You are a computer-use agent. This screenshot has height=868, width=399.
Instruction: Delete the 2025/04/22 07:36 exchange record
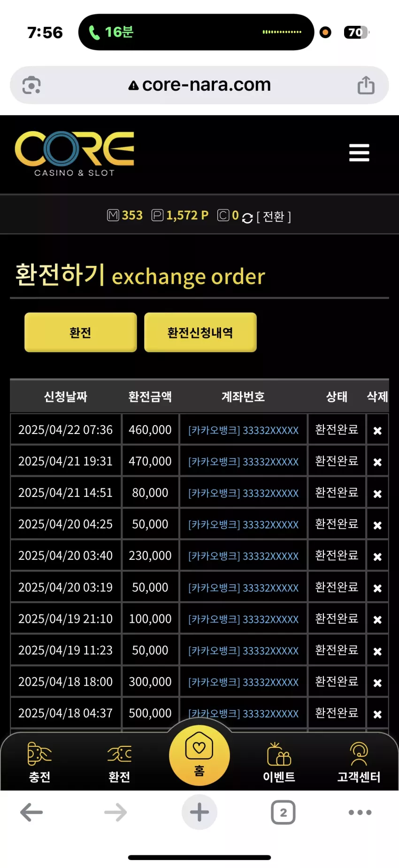(x=377, y=431)
